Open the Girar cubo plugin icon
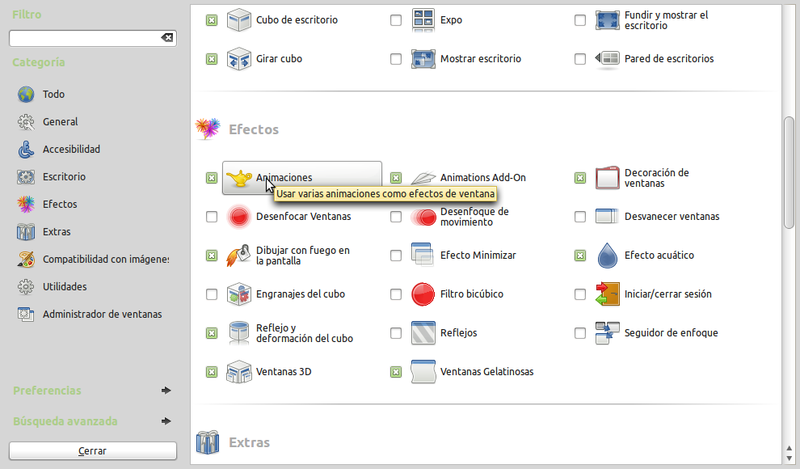Screen dimensions: 800x469 point(240,59)
